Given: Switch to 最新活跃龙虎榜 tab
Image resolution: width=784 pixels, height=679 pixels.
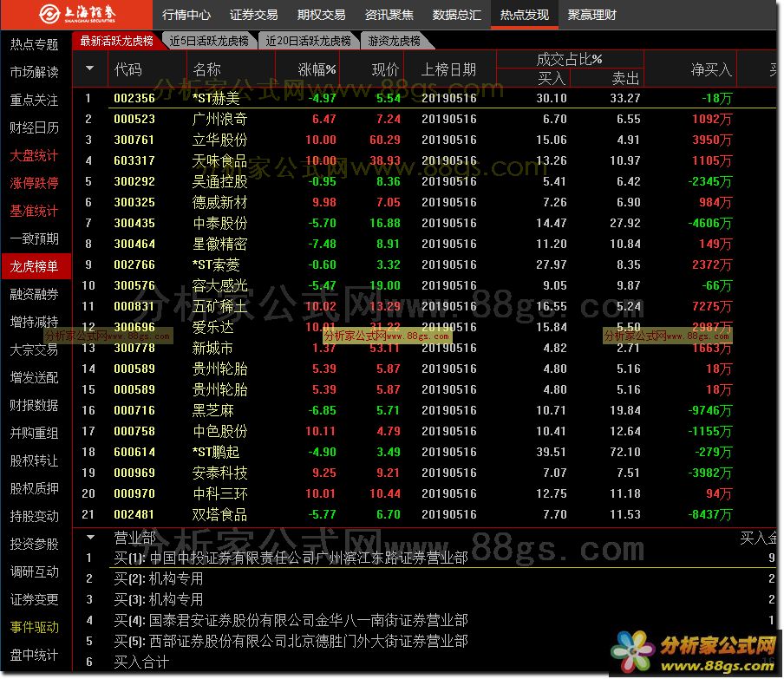Looking at the screenshot, I should (116, 41).
